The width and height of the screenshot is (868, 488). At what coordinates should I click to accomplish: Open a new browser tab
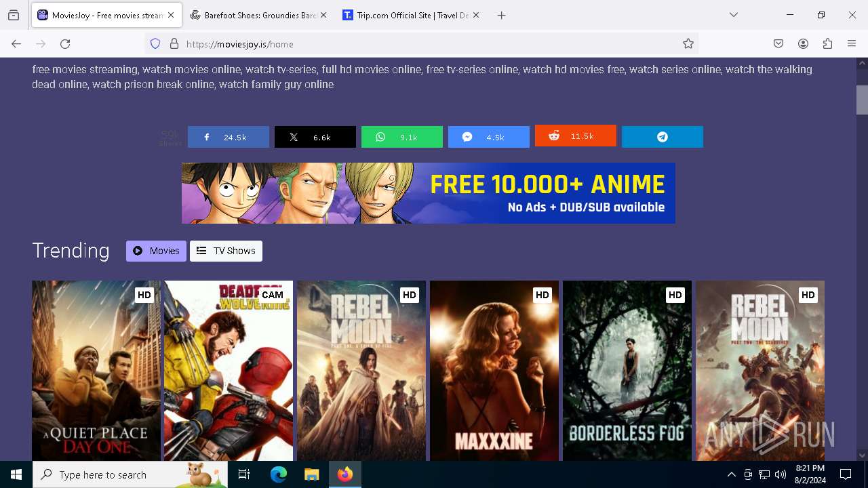[x=502, y=15]
